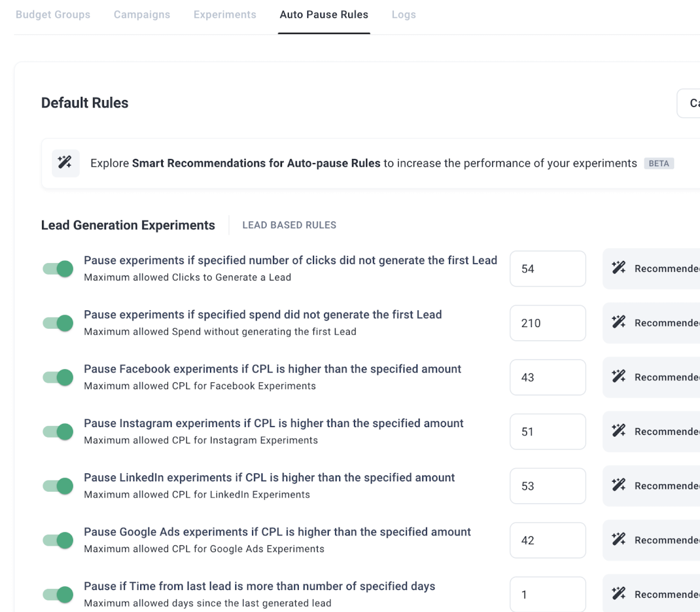Click the wand icon in the Instagram CPL row
This screenshot has height=612, width=700.
pyautogui.click(x=618, y=431)
